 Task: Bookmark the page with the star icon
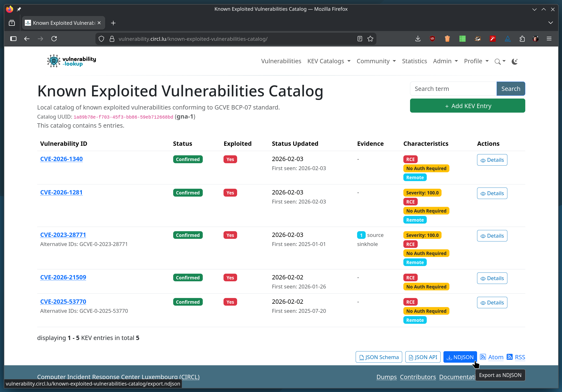click(x=370, y=39)
